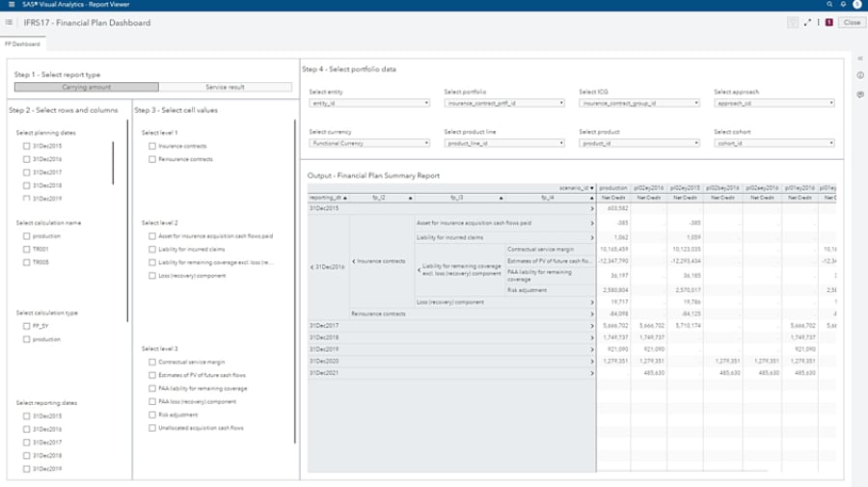The height and width of the screenshot is (487, 868).
Task: Enable the FP_SY calculation type checkbox
Action: [x=26, y=326]
